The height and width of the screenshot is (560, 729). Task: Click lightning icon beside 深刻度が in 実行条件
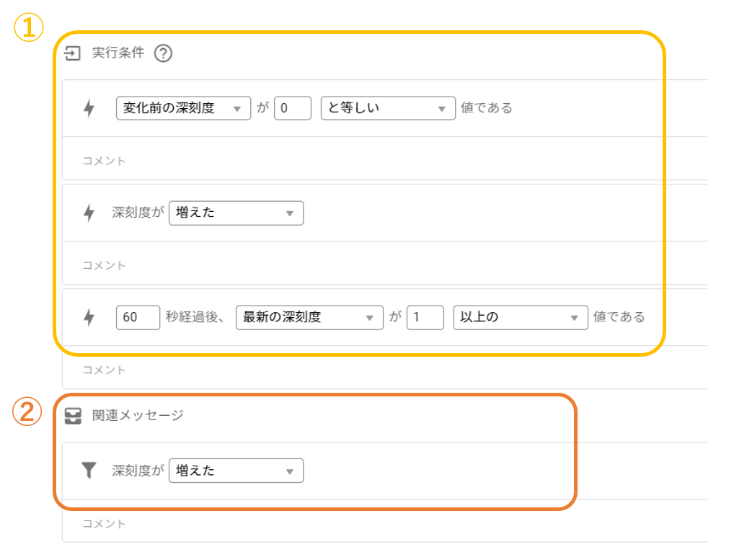click(89, 213)
